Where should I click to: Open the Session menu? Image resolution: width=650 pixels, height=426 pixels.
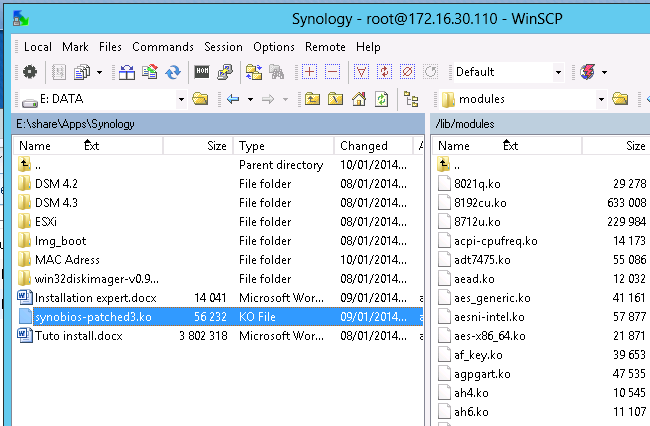tap(223, 47)
